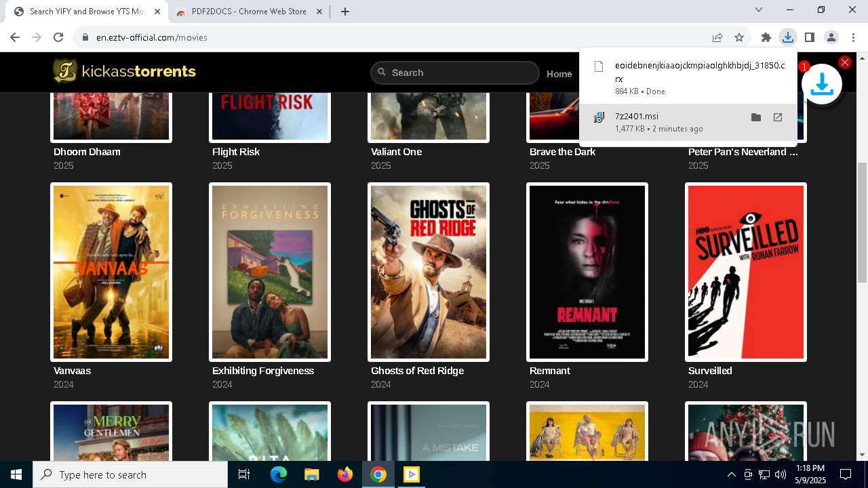The height and width of the screenshot is (488, 868).
Task: Click the Exhibiting Forgiveness title link
Action: [263, 371]
